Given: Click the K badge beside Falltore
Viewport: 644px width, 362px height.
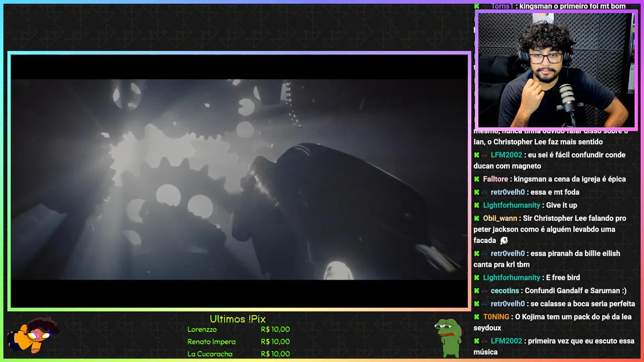Looking at the screenshot, I should point(476,179).
